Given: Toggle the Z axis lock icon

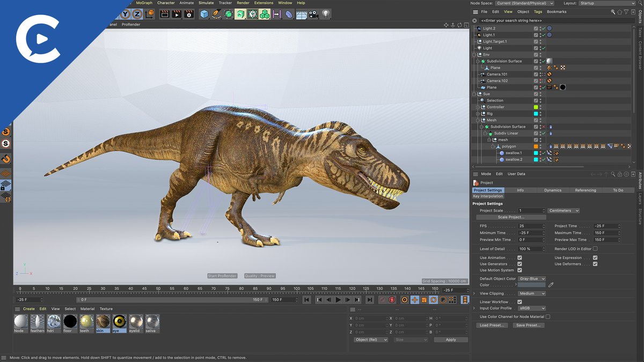Looking at the screenshot, I should 137,14.
